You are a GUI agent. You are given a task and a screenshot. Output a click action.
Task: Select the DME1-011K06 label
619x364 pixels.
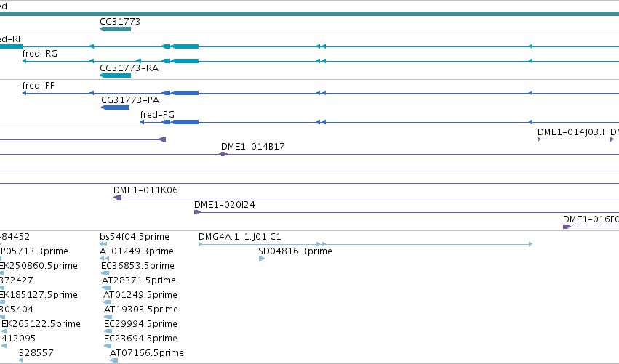click(x=145, y=190)
